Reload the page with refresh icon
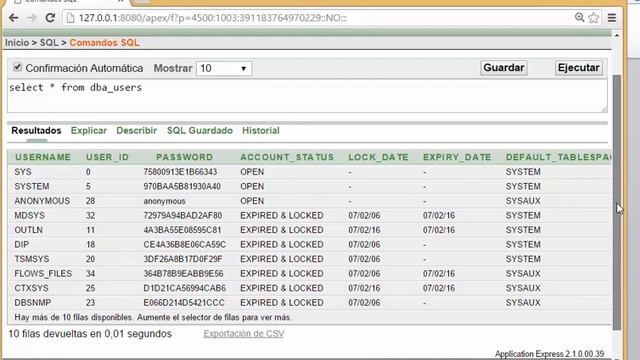640x360 pixels. click(50, 18)
